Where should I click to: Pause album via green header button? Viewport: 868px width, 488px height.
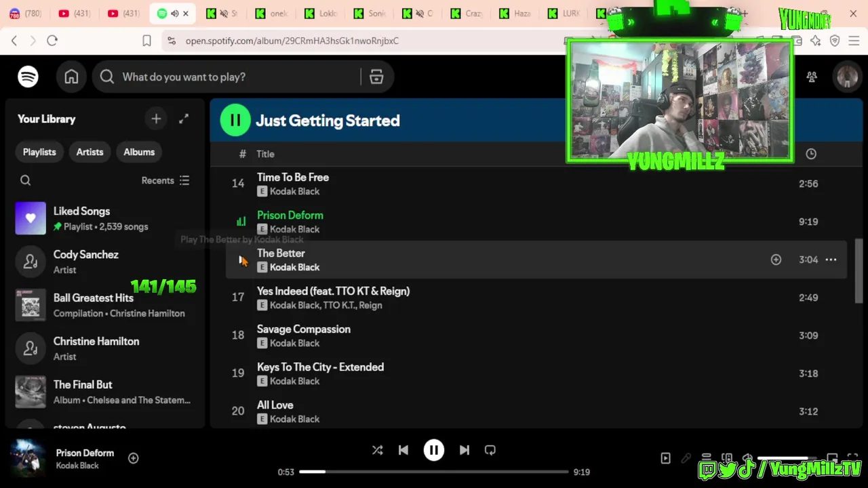click(235, 121)
